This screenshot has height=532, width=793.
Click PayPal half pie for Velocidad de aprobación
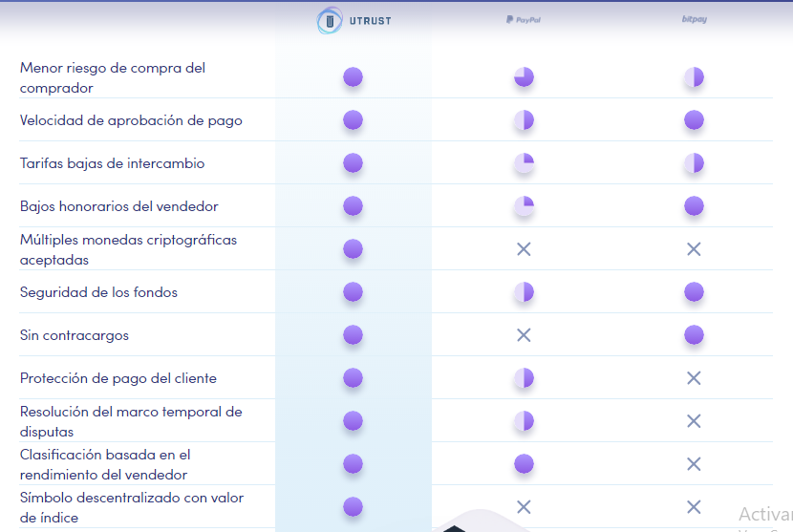pos(524,119)
